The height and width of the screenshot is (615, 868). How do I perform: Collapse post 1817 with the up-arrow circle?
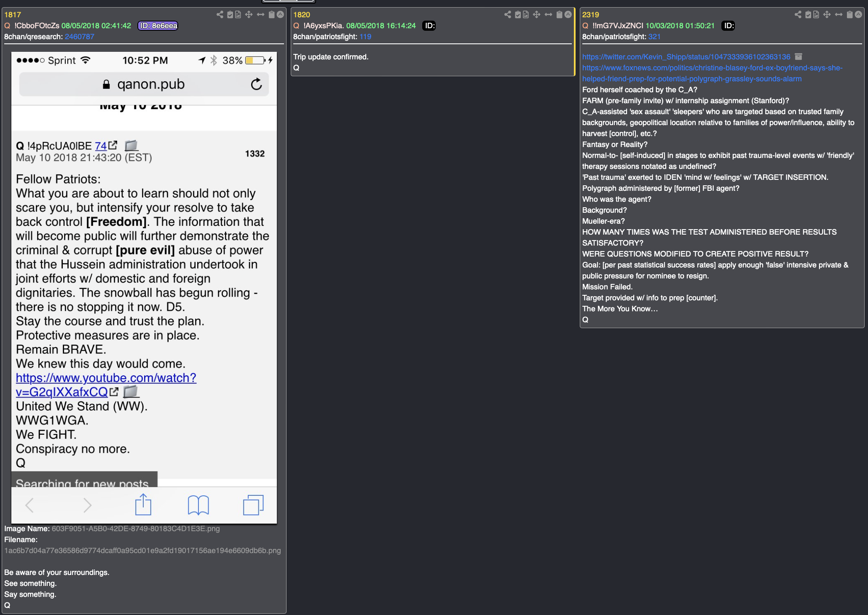(x=280, y=15)
